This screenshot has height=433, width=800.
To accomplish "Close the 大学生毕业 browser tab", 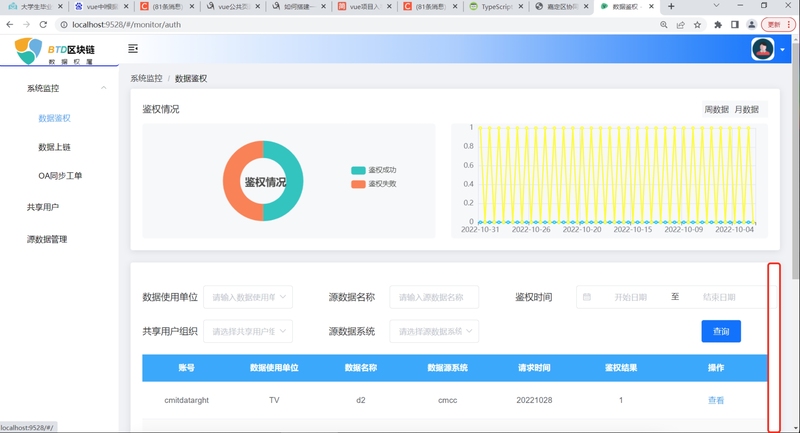I will [x=60, y=7].
